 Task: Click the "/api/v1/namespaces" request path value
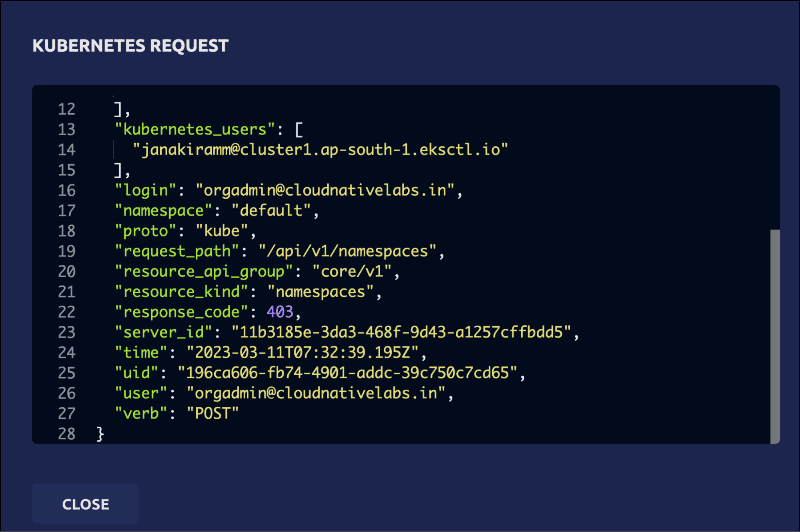pyautogui.click(x=347, y=252)
